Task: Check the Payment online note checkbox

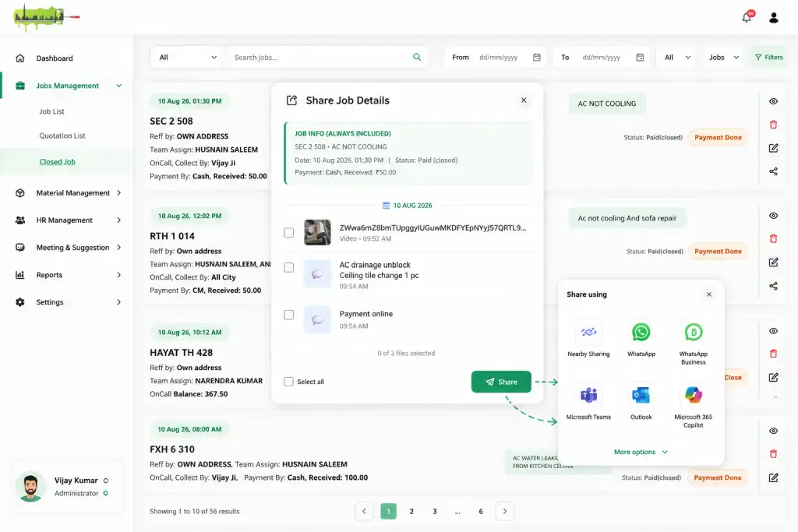Action: [x=288, y=315]
